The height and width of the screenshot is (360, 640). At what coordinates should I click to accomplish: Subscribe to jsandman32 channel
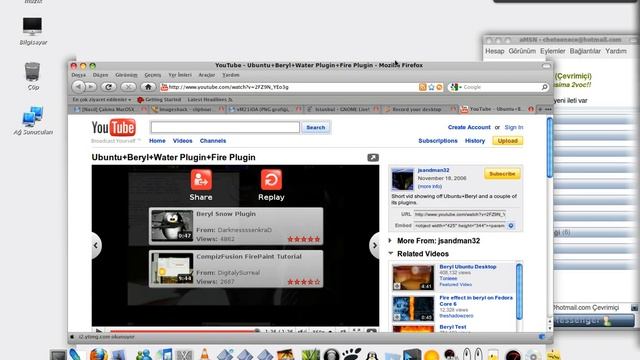coord(502,174)
